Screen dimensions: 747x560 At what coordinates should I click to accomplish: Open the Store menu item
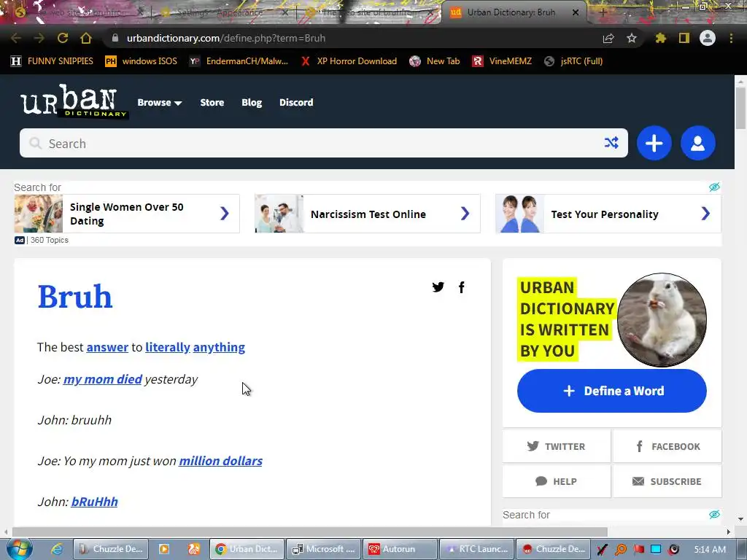pyautogui.click(x=212, y=102)
